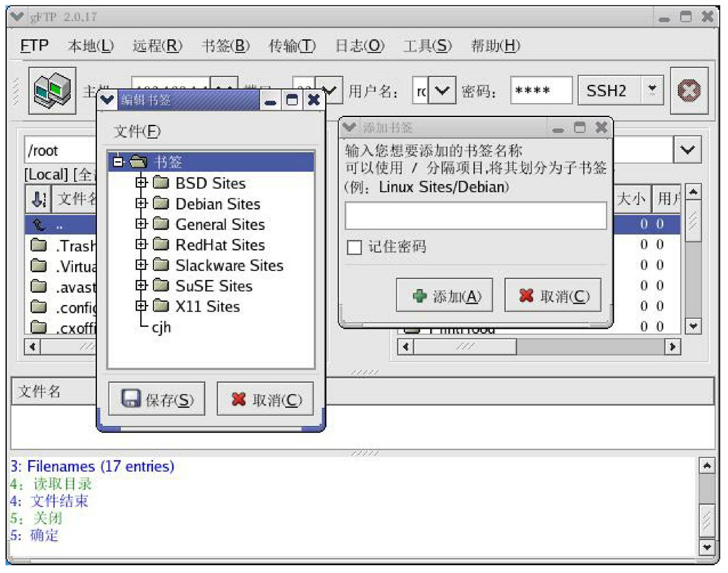Select the cjh bookmark entry
This screenshot has height=573, width=728.
tap(161, 327)
